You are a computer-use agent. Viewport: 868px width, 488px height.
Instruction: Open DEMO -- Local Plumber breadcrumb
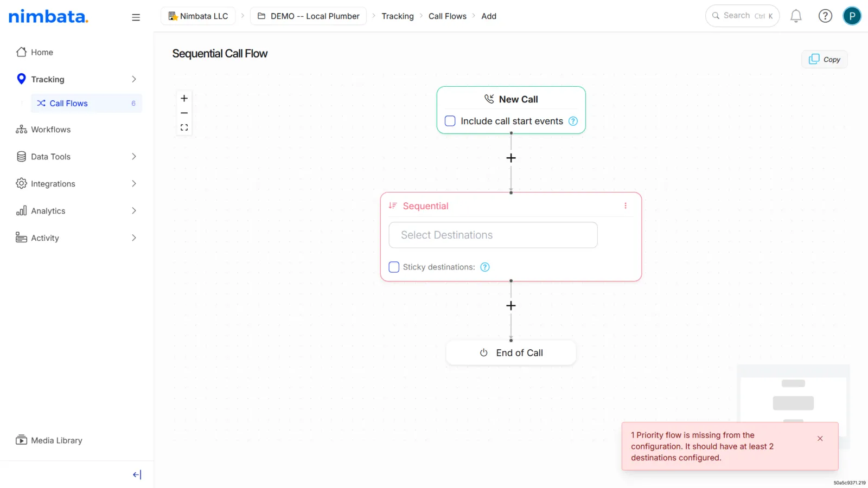(x=308, y=16)
